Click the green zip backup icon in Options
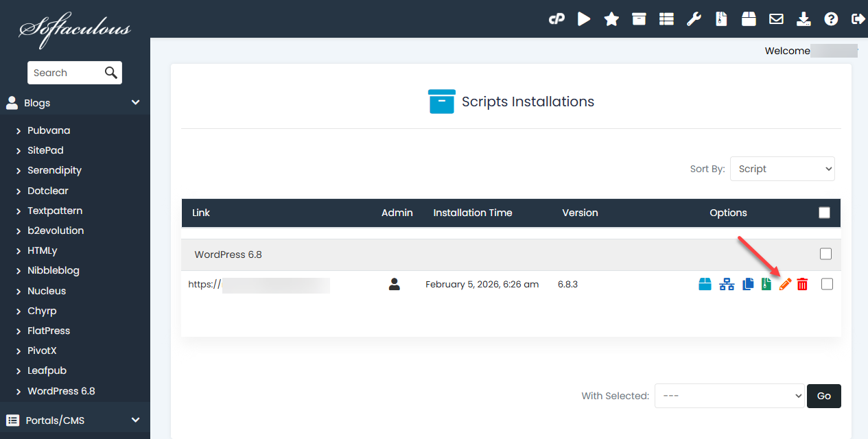868x439 pixels. pyautogui.click(x=766, y=284)
